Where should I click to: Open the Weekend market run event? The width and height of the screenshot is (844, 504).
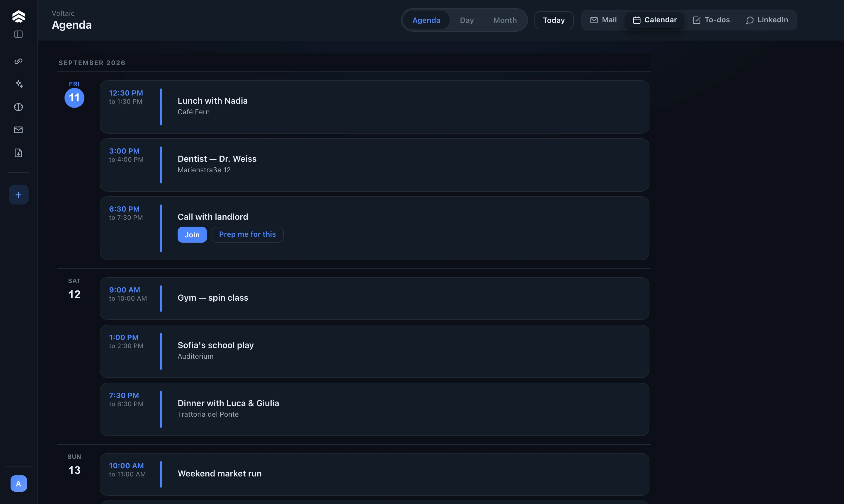pos(374,474)
